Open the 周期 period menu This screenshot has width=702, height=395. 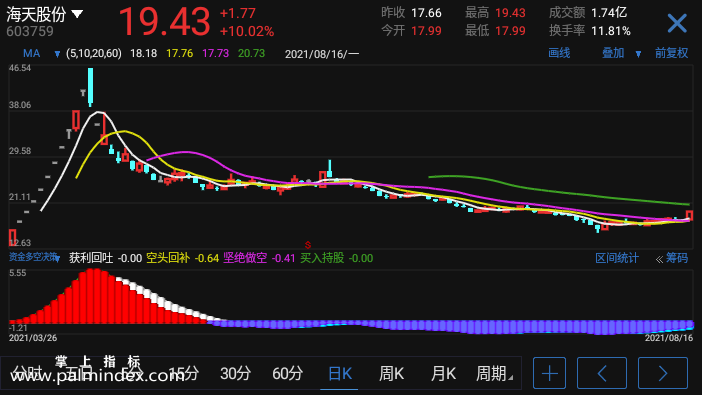click(x=494, y=374)
